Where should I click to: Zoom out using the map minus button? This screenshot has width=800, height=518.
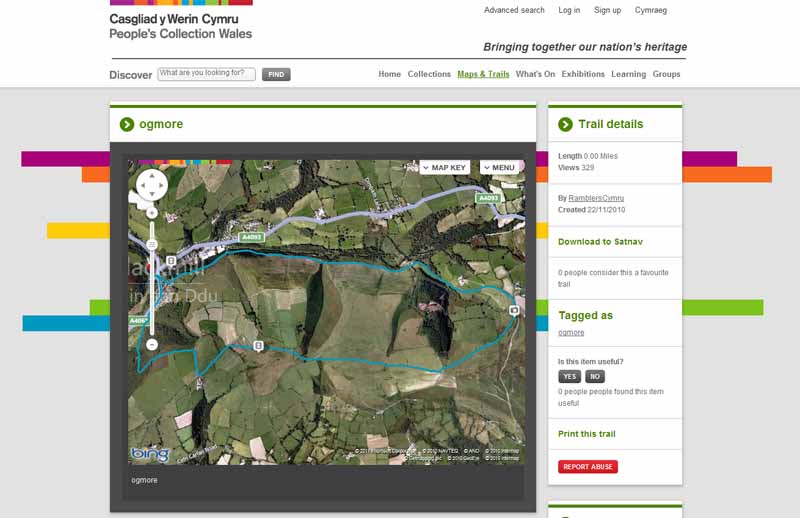(x=152, y=344)
